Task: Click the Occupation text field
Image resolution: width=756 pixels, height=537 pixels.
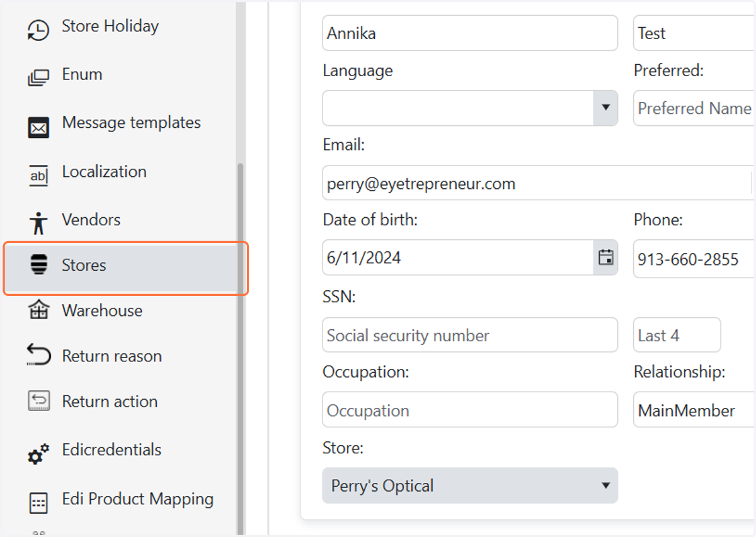Action: point(470,410)
